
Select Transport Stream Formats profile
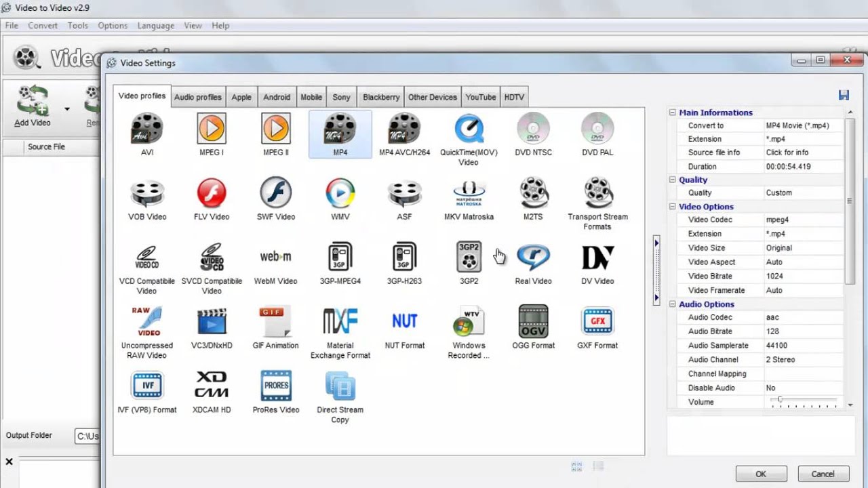(x=597, y=203)
